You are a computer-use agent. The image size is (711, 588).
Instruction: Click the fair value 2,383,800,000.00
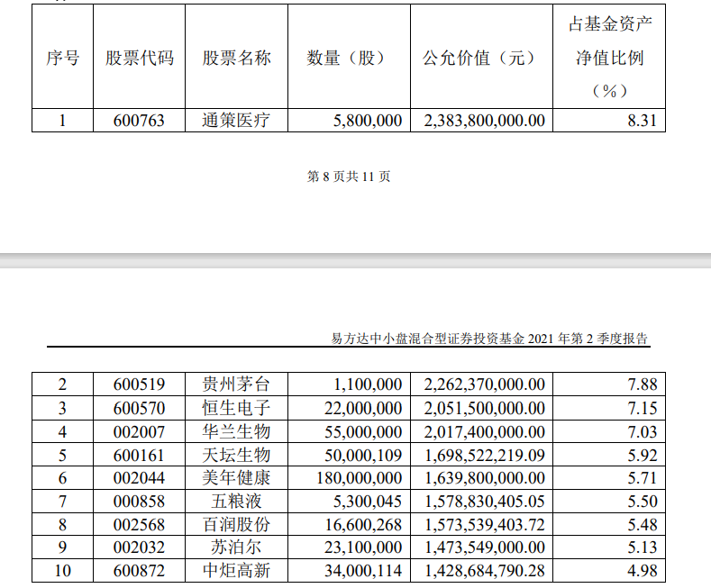pos(484,121)
